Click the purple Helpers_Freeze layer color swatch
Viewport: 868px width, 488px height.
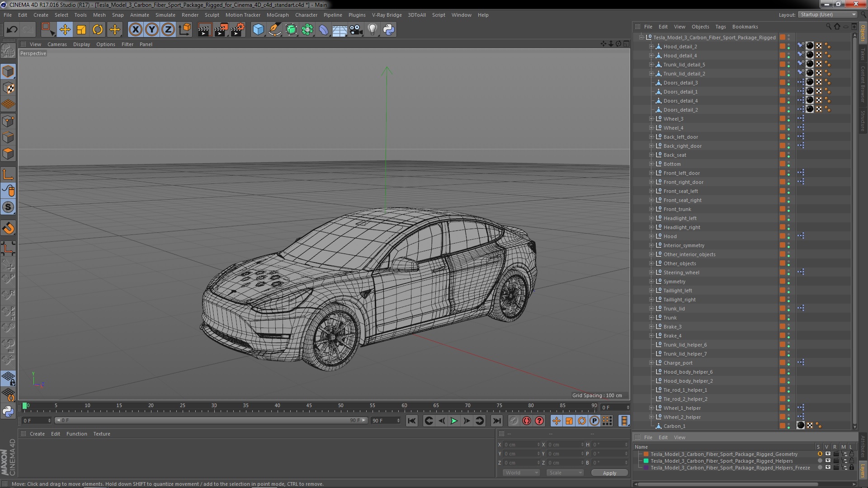(x=646, y=468)
